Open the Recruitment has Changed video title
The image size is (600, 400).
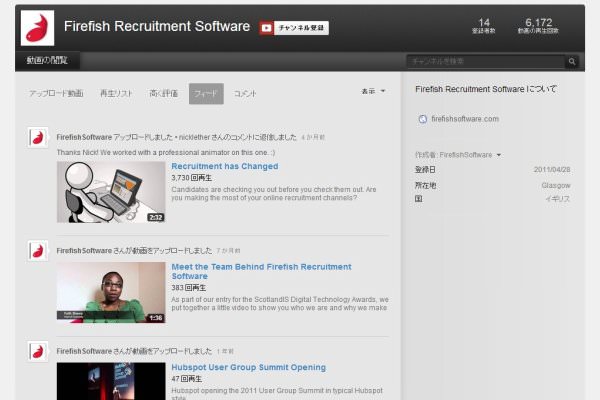(225, 167)
